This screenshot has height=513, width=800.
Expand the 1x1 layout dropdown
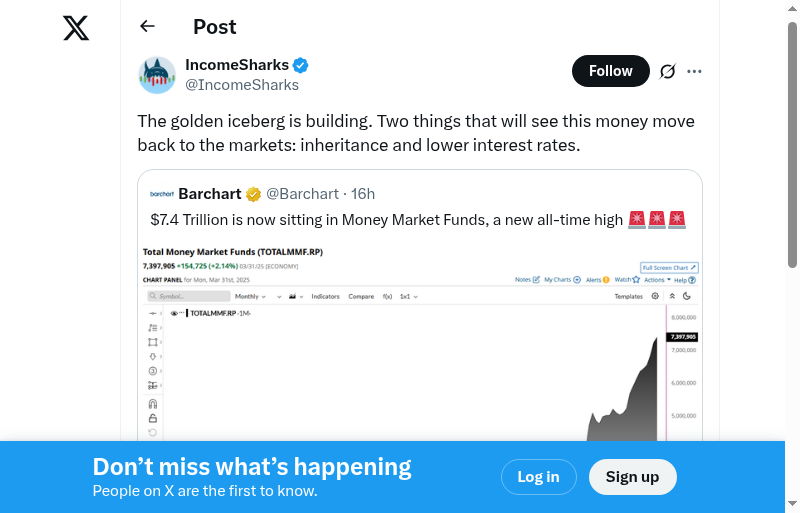click(x=408, y=297)
